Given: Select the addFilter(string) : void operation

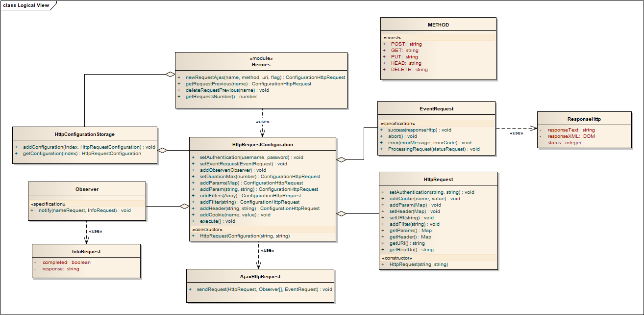Looking at the screenshot, I should tap(415, 224).
